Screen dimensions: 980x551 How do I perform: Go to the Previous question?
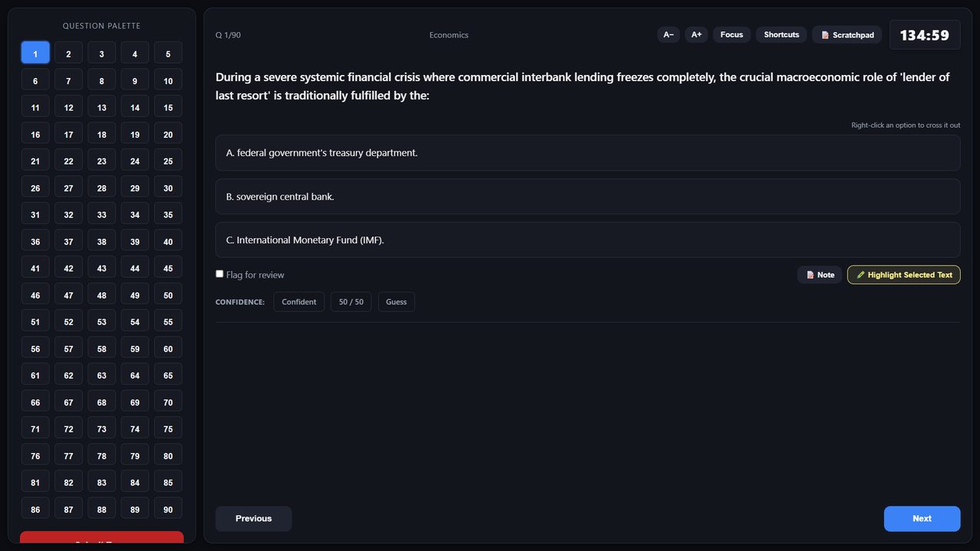253,519
